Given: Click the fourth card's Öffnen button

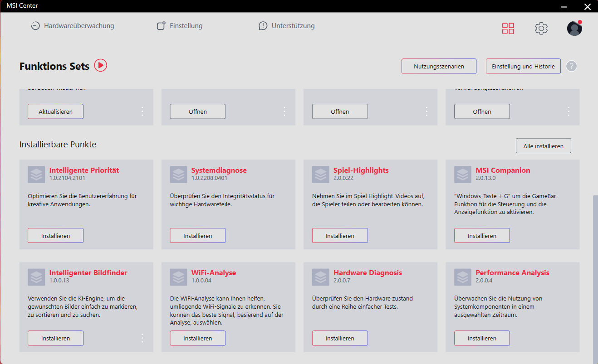Looking at the screenshot, I should click(x=482, y=112).
